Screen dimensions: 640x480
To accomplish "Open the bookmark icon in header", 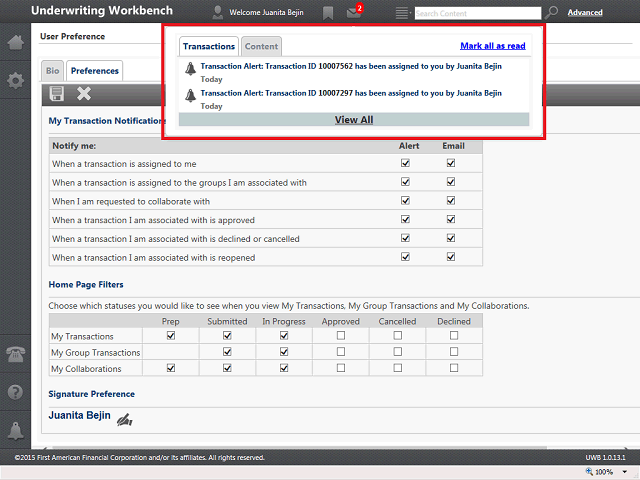I will 328,13.
